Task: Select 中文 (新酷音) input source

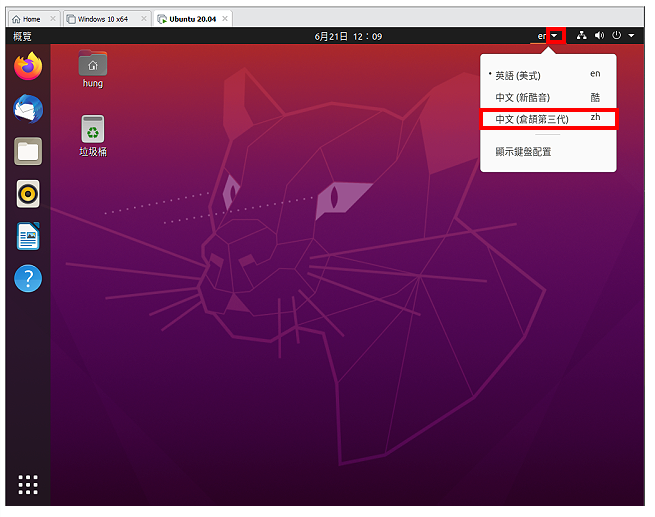Action: click(x=548, y=98)
